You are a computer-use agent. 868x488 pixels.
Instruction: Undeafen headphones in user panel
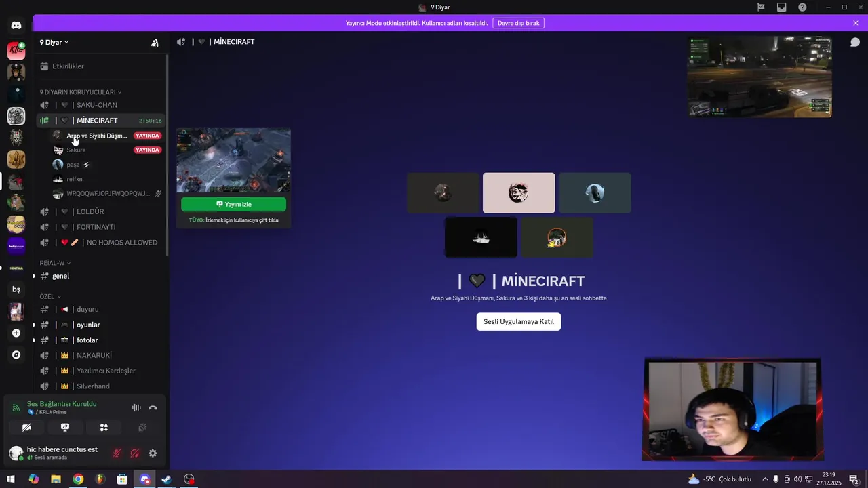pos(135,453)
